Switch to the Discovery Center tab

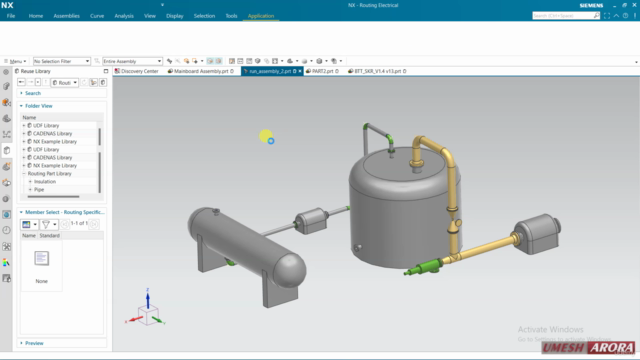click(x=137, y=71)
